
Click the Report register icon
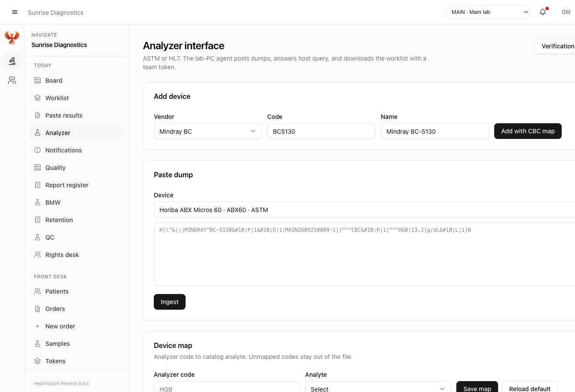[x=37, y=185]
